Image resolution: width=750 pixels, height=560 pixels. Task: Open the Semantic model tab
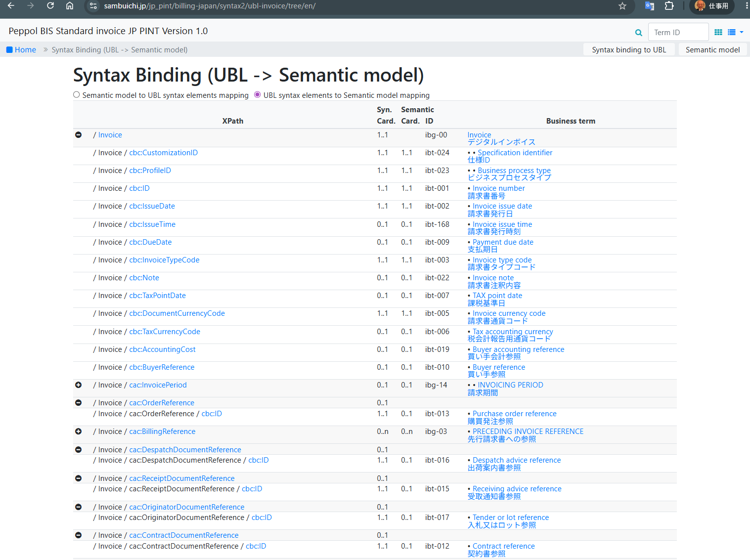point(712,49)
